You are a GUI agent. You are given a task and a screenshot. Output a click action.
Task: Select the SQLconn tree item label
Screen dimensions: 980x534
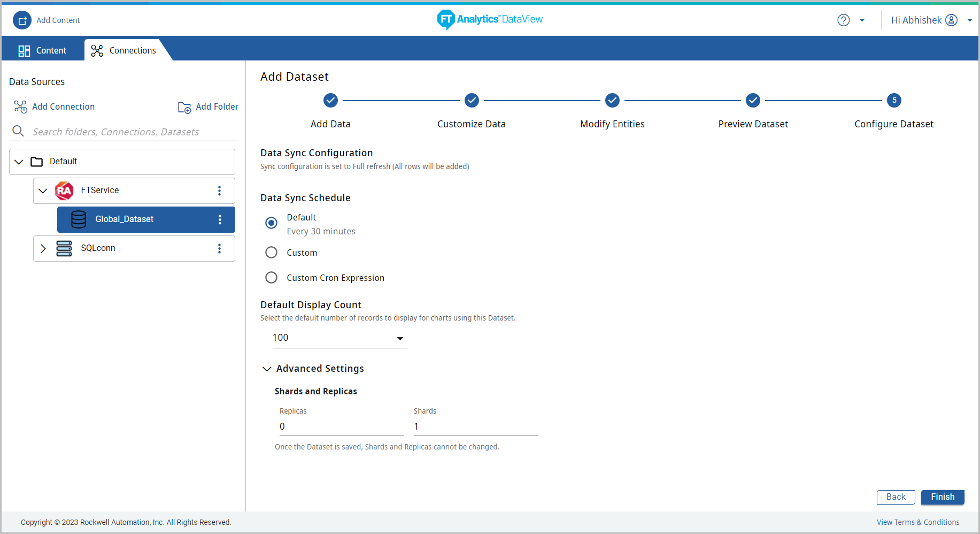[x=98, y=248]
